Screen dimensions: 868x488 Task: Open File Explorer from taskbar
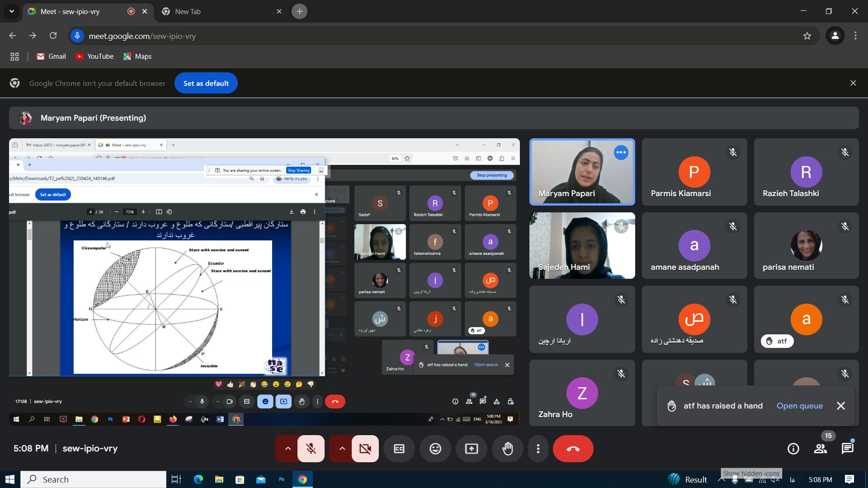pos(219,479)
